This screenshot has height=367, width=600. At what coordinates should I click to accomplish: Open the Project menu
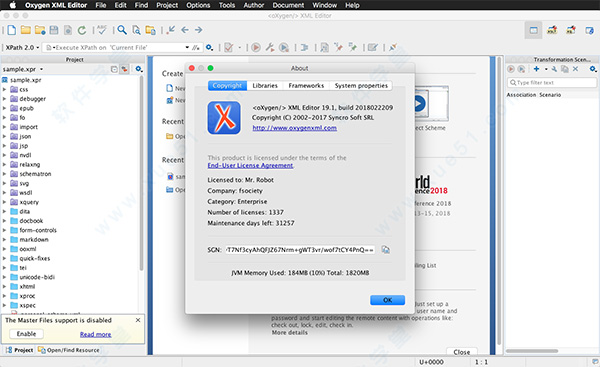pyautogui.click(x=167, y=5)
